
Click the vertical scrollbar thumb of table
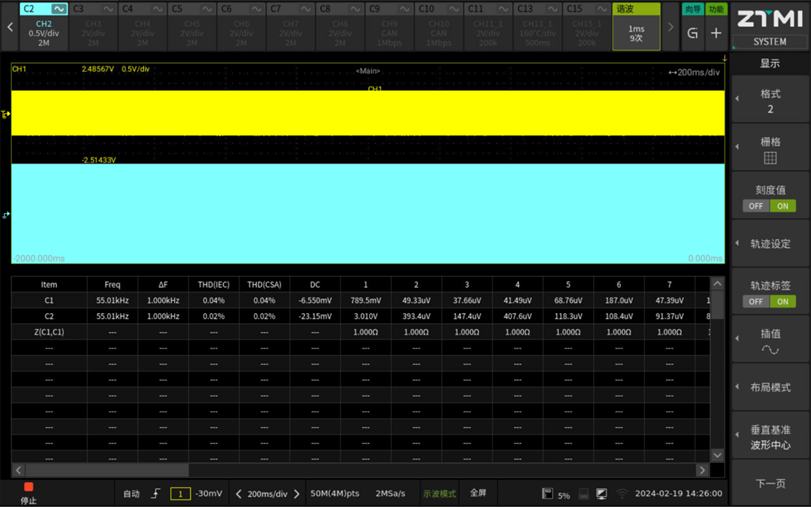point(717,305)
